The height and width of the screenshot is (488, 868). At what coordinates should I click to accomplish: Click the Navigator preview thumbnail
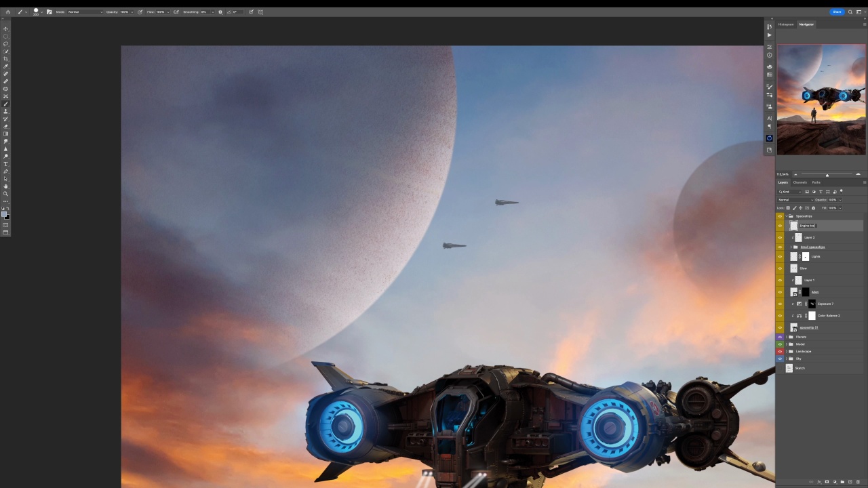(x=821, y=100)
